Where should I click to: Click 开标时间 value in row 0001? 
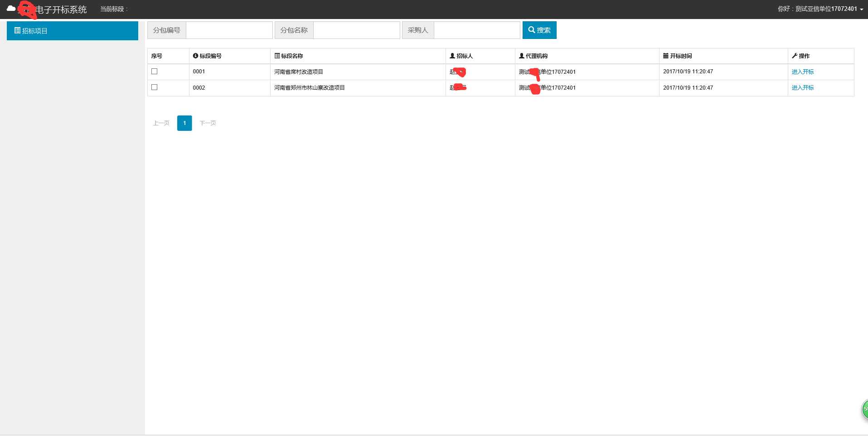click(688, 72)
